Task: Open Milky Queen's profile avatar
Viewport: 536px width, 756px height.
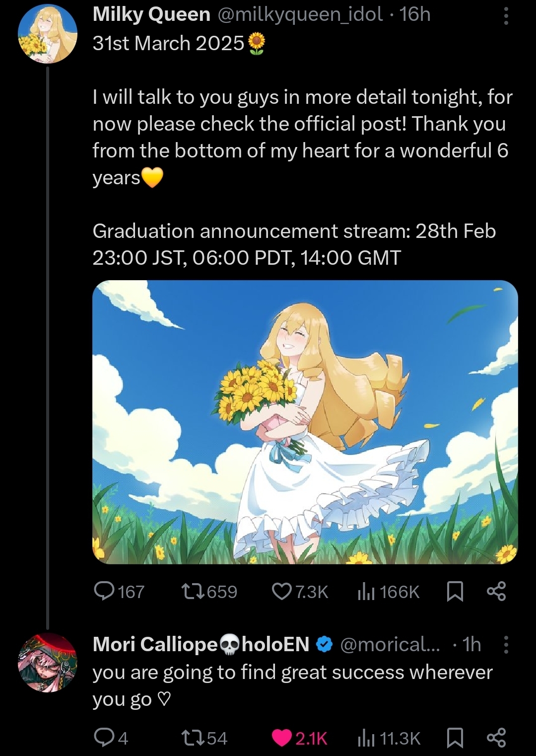Action: point(48,34)
